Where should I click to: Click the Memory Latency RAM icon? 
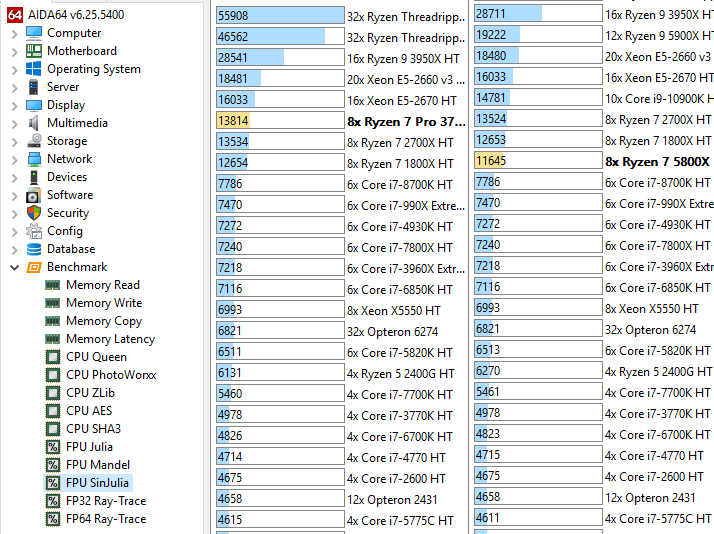click(53, 339)
